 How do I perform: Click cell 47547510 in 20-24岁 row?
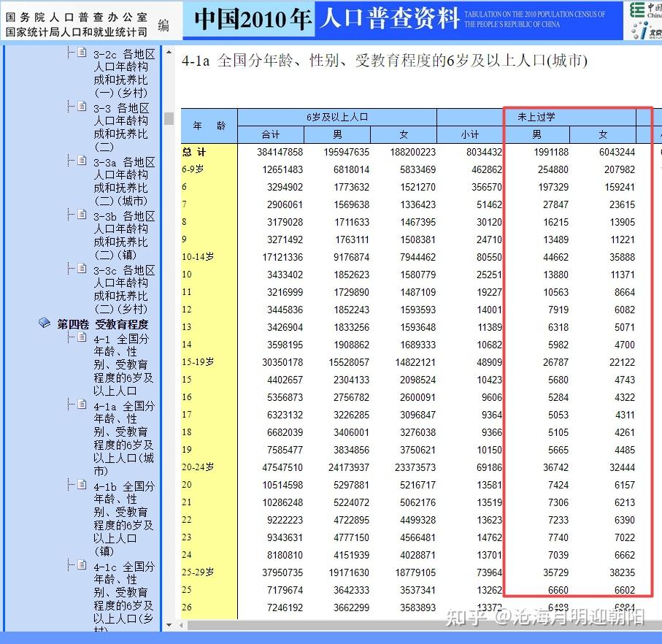(282, 467)
